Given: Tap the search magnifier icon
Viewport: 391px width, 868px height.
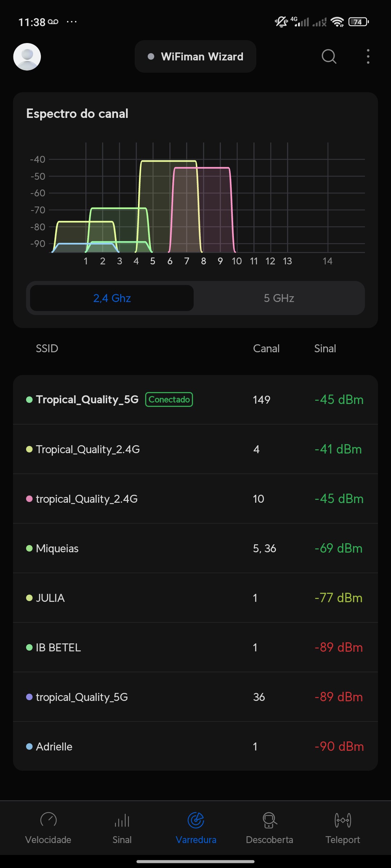Looking at the screenshot, I should coord(329,57).
